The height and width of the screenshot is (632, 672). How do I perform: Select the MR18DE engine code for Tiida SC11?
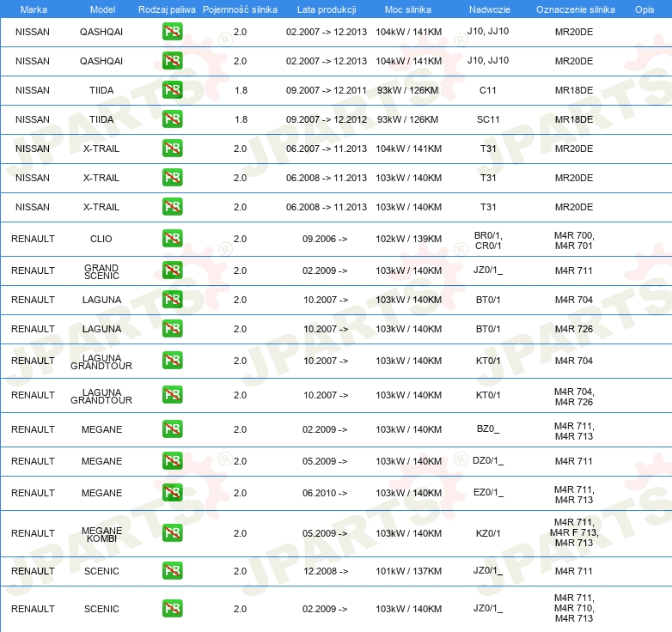(574, 119)
